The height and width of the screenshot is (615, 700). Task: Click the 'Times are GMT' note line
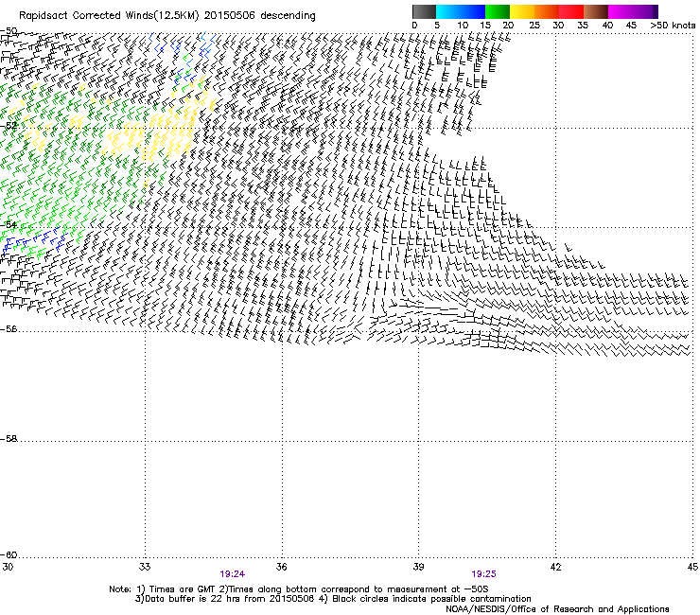click(299, 589)
